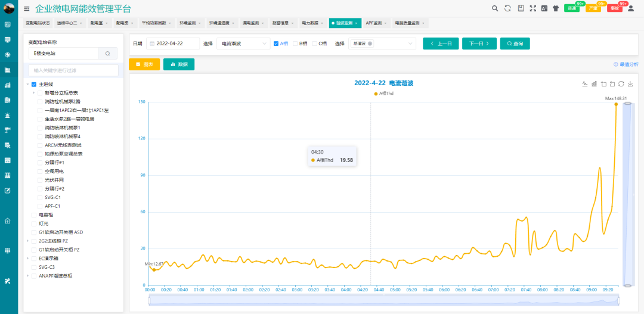The image size is (644, 314).
Task: Switch to the 数据 data view
Action: pos(179,64)
